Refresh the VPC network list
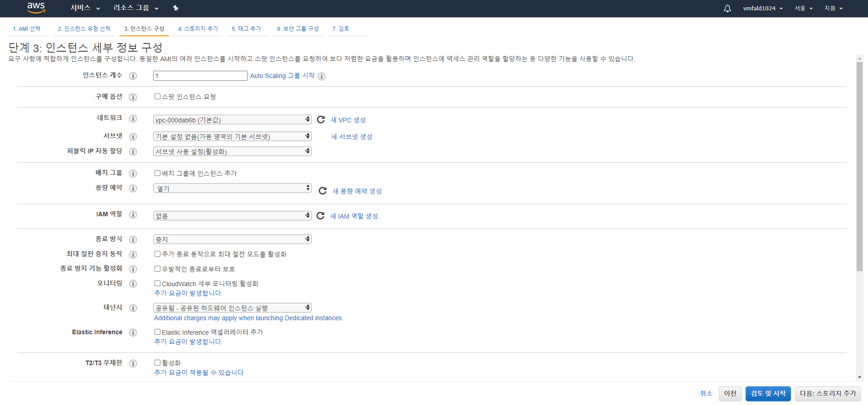Viewport: 868px width, 405px height. [321, 119]
